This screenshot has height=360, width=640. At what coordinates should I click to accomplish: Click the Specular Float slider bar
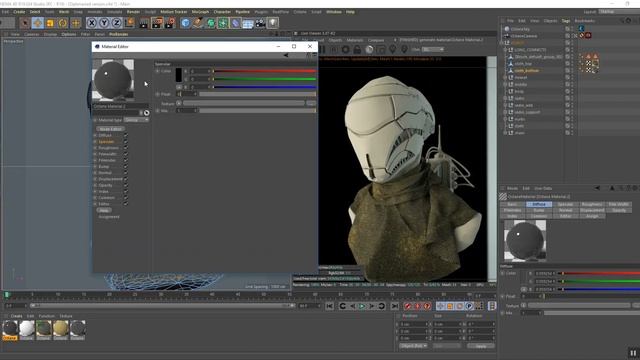click(x=257, y=94)
